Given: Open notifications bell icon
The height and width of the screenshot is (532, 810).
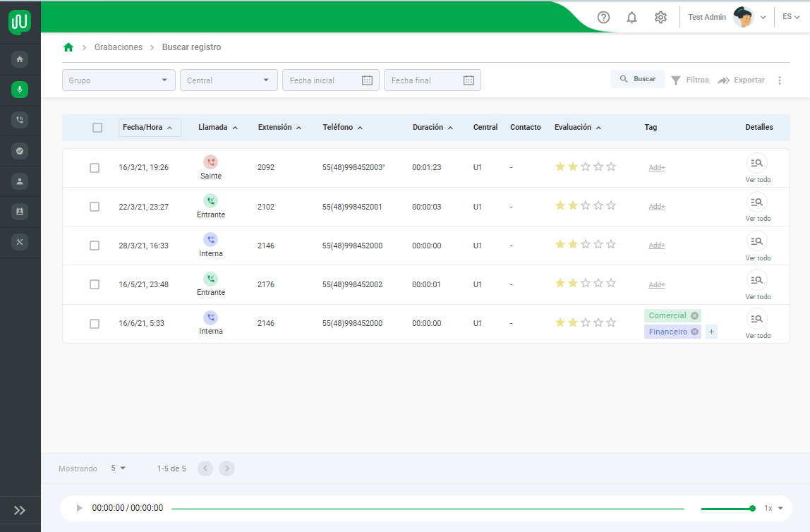Looking at the screenshot, I should point(631,18).
